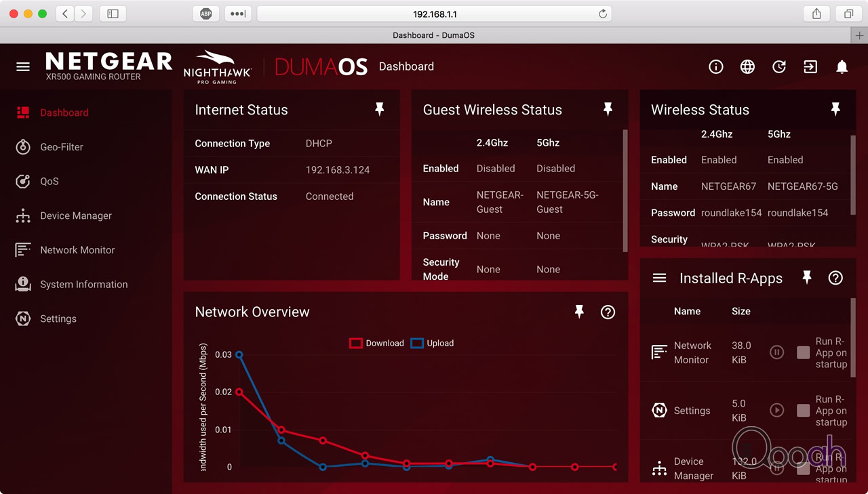Go back in Safari
This screenshot has height=494, width=868.
pos(65,14)
